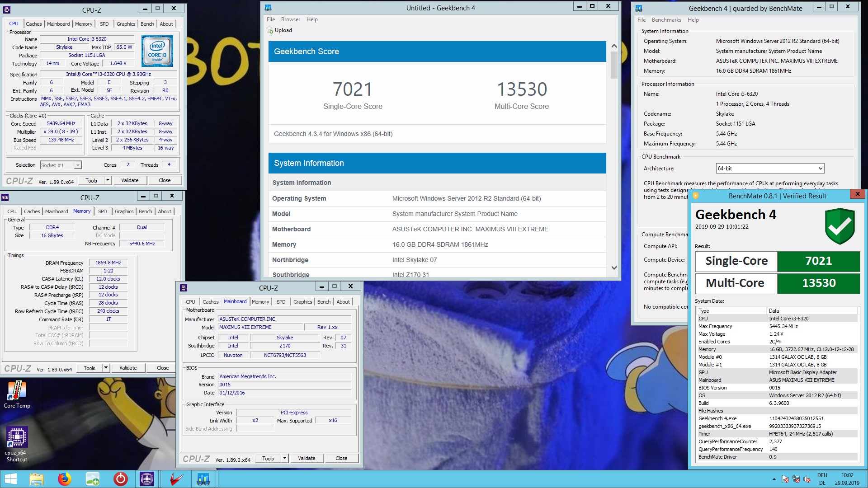Click the BIOS Date field 01/12/2016
This screenshot has width=868, height=488.
pos(284,393)
